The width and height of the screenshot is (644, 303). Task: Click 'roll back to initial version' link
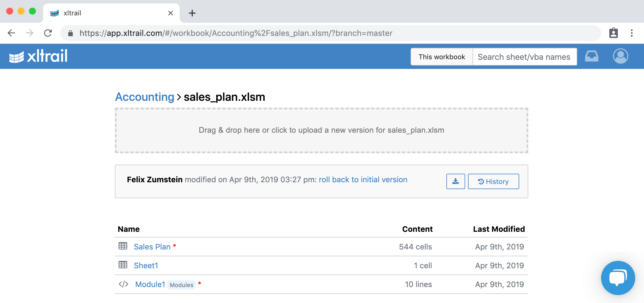point(363,180)
